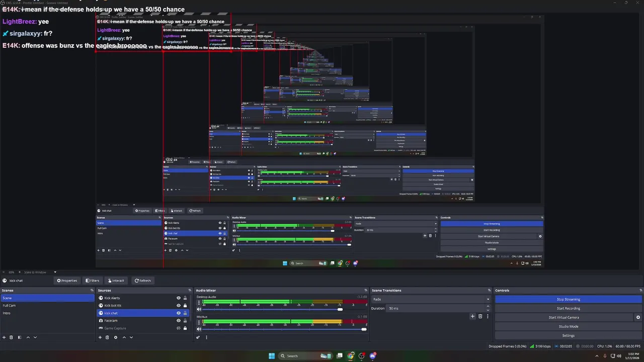Viewport: 644px width, 362px height.
Task: Show the hidden Game Capture source
Action: (178, 328)
